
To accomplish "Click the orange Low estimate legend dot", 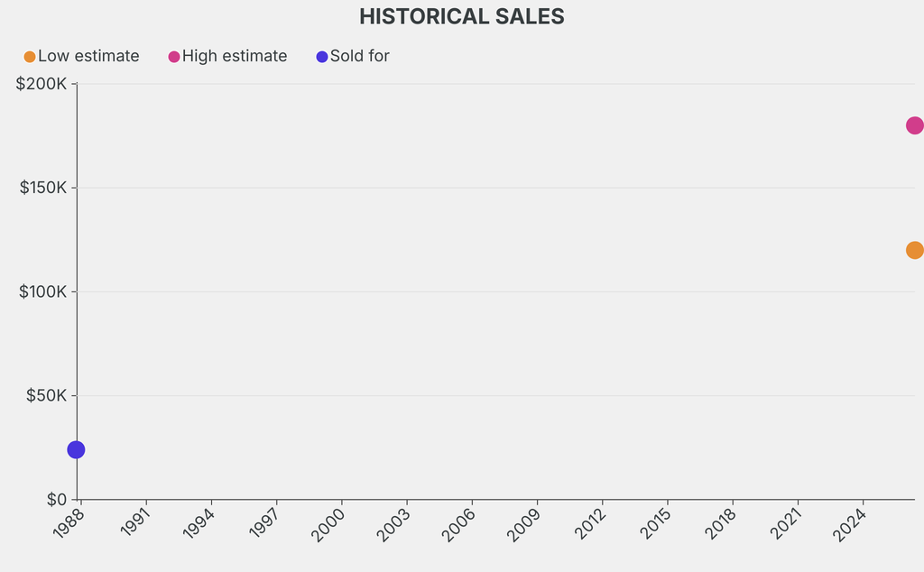I will 30,57.
